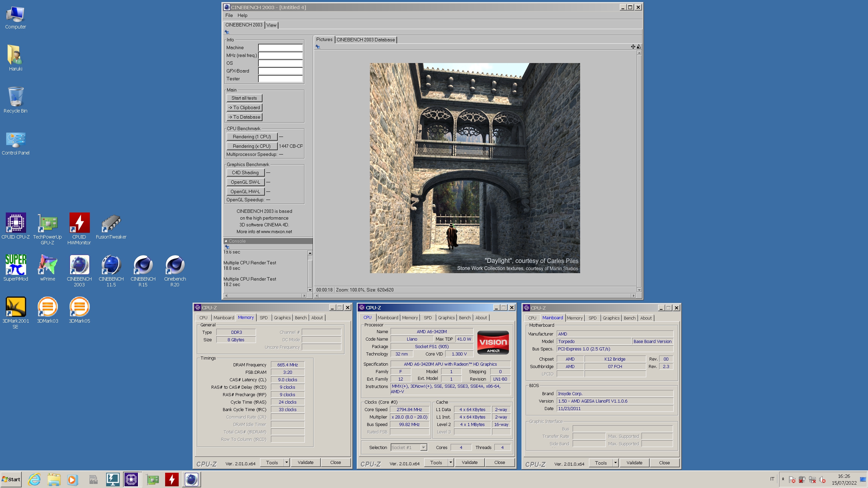Open Windows Explorer folder in the taskbar

pos(54,480)
